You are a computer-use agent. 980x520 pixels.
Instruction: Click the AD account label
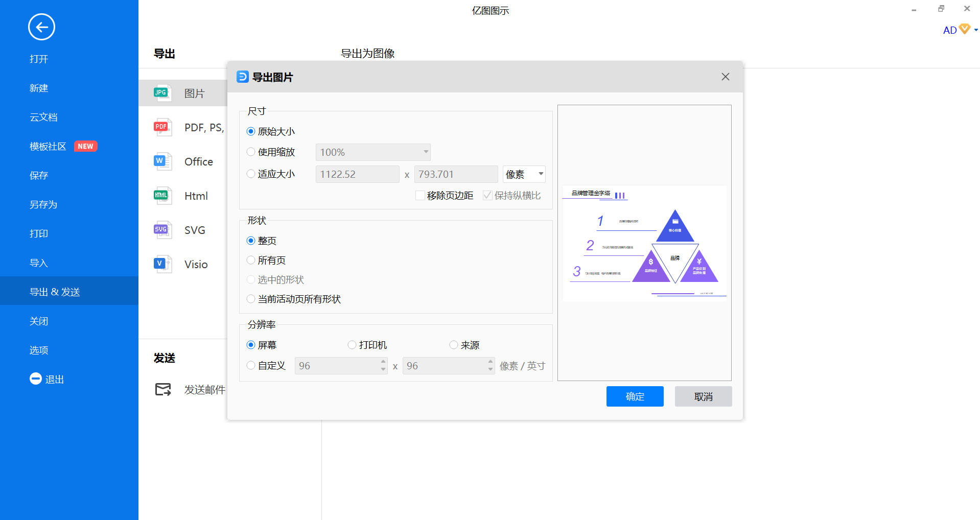pos(950,30)
